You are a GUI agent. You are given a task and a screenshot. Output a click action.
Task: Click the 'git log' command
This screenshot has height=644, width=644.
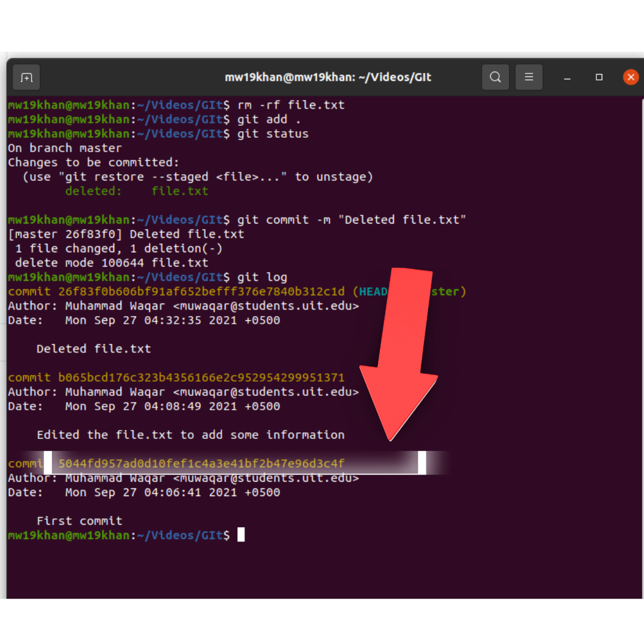pyautogui.click(x=262, y=277)
